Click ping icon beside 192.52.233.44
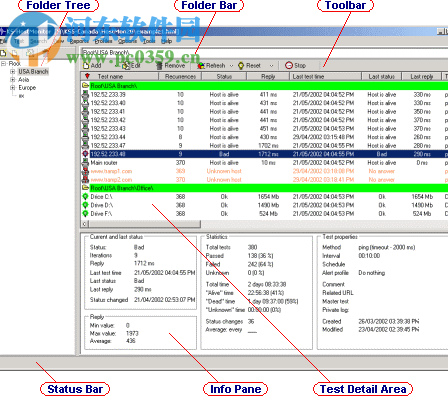Screen dimensions: 448x399 85,137
